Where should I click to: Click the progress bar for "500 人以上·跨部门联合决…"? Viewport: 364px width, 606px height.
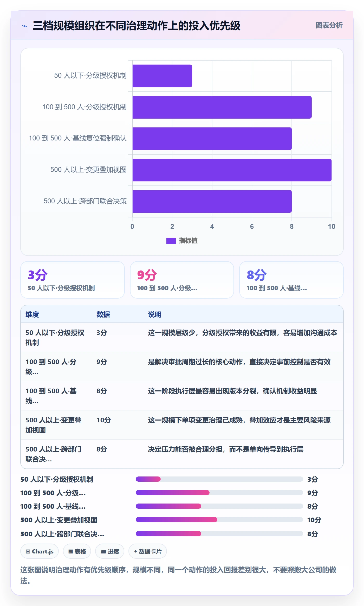pos(219,534)
